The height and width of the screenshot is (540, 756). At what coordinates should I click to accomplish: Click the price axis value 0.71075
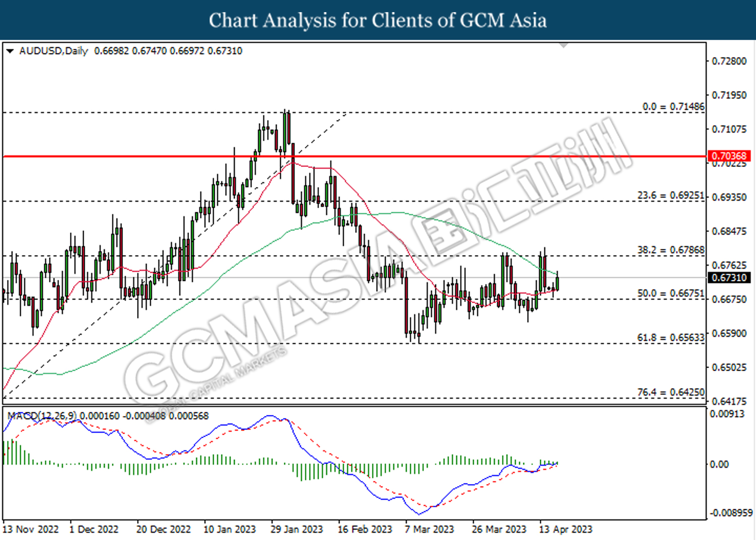[x=729, y=130]
